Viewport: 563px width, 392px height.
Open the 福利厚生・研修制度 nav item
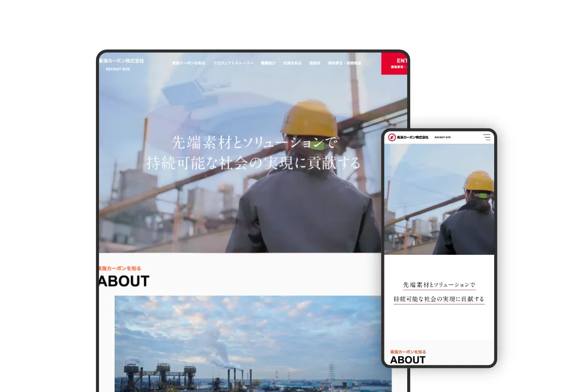[344, 63]
